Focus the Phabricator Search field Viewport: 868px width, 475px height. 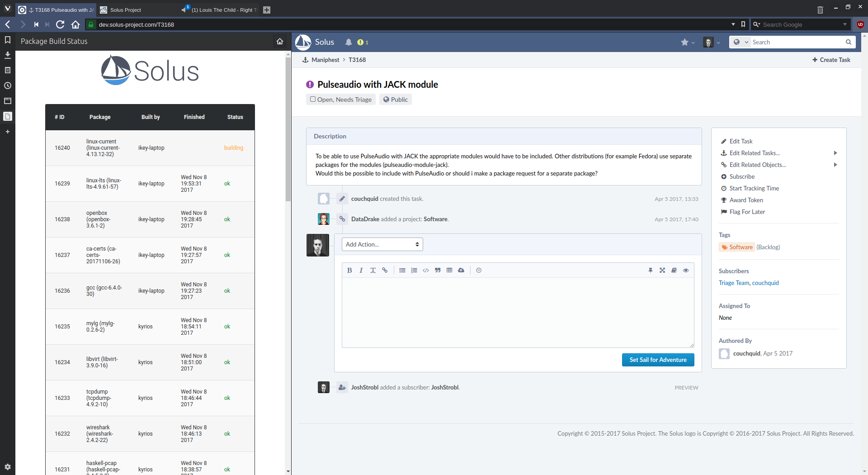point(798,42)
